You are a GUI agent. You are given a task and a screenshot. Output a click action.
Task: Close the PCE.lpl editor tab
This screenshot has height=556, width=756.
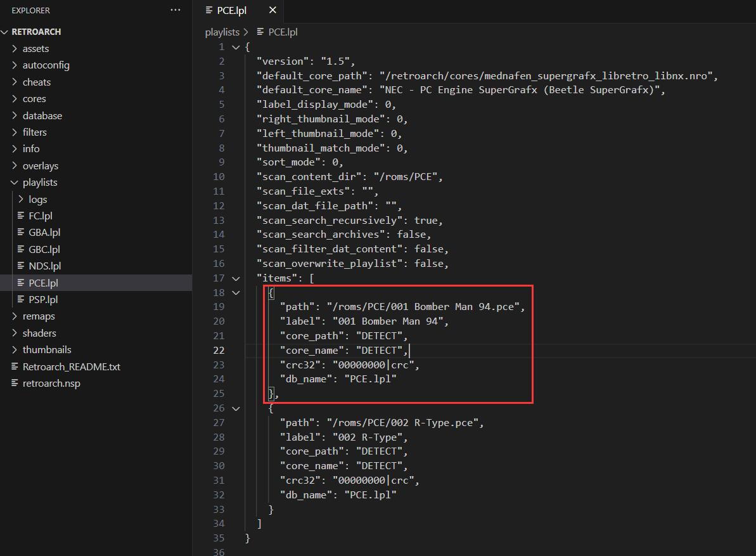click(x=272, y=10)
